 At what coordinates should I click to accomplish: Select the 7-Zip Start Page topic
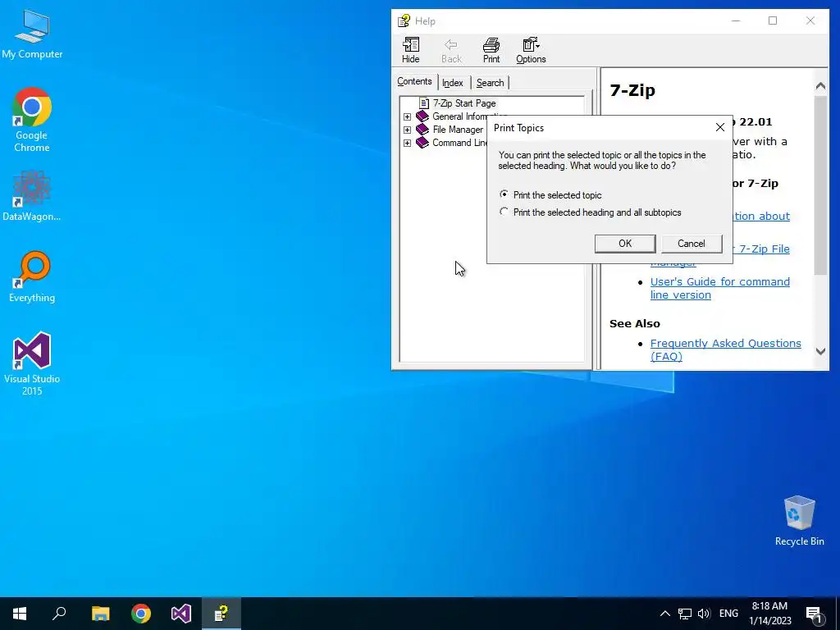click(x=464, y=103)
